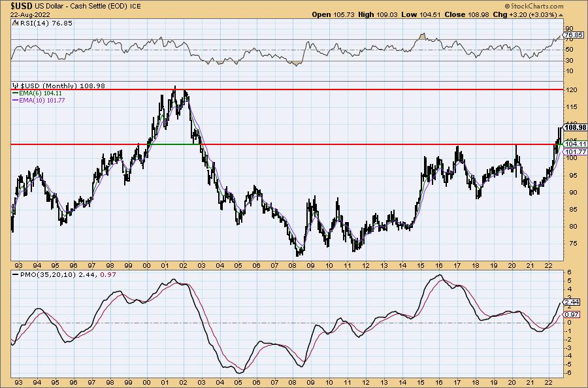The image size is (588, 388).
Task: Click the StockCharts.com copyright mark
Action: click(x=534, y=6)
